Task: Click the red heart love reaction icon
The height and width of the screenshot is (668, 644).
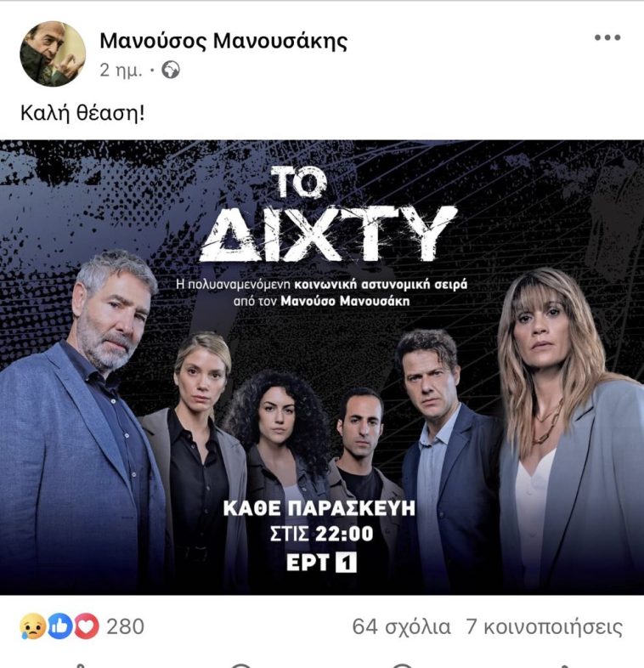Action: (x=87, y=627)
